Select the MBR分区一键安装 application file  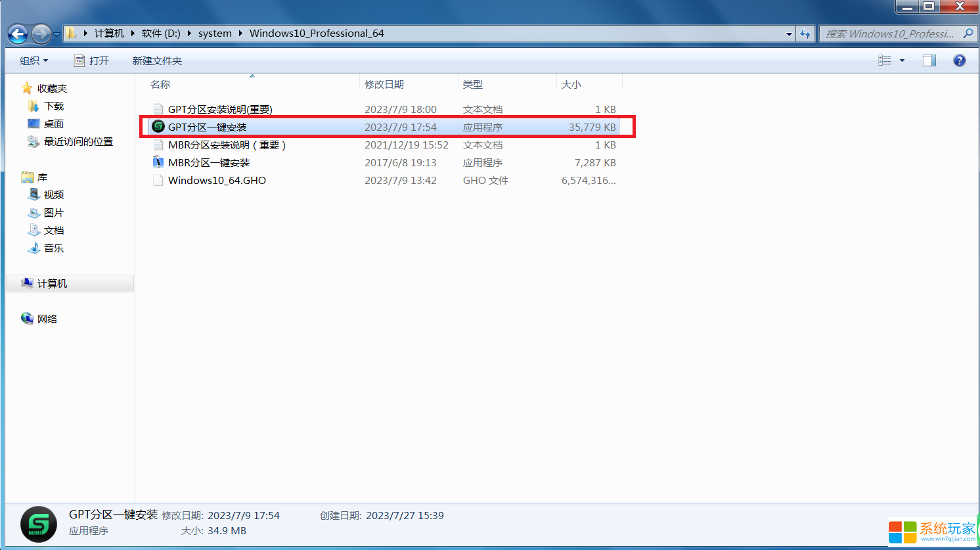pyautogui.click(x=208, y=163)
